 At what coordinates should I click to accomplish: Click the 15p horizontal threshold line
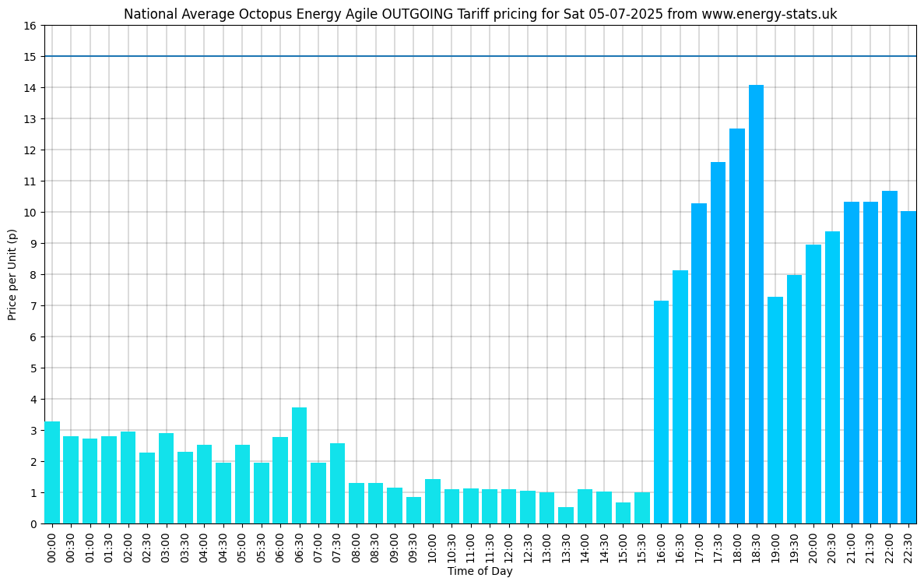(480, 57)
